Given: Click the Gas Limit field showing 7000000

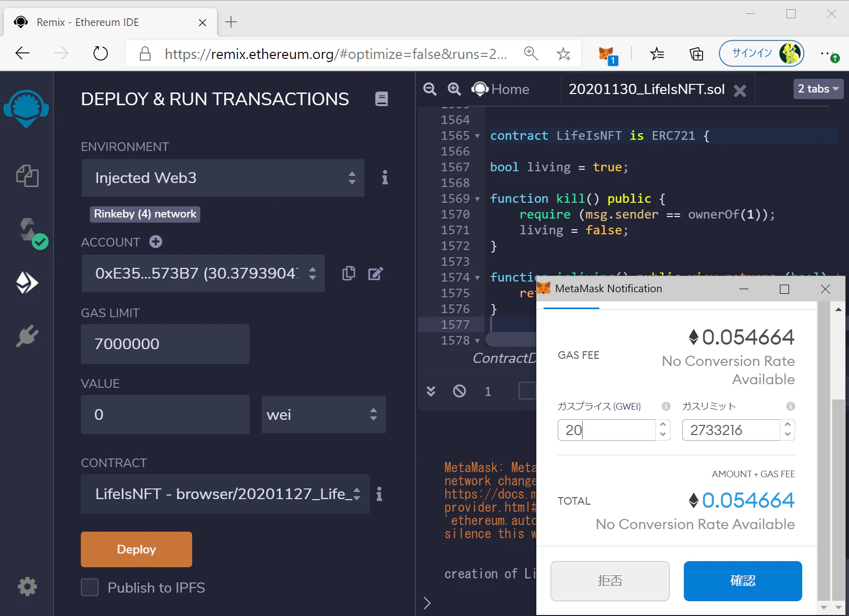Looking at the screenshot, I should [165, 344].
